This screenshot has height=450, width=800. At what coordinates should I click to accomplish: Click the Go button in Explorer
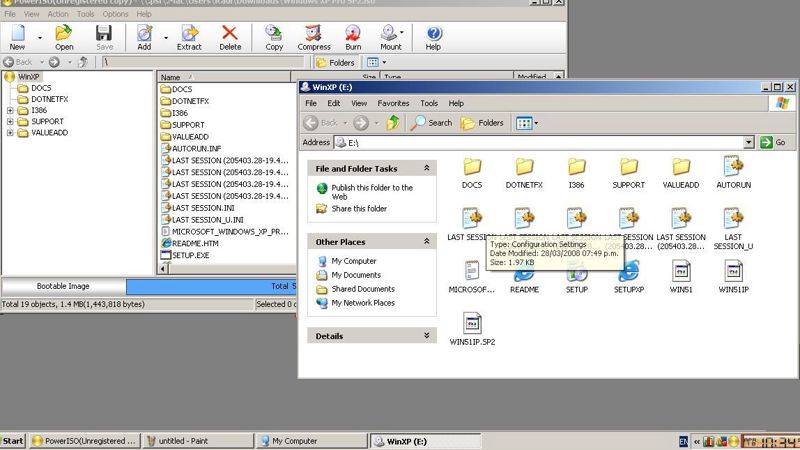[772, 142]
